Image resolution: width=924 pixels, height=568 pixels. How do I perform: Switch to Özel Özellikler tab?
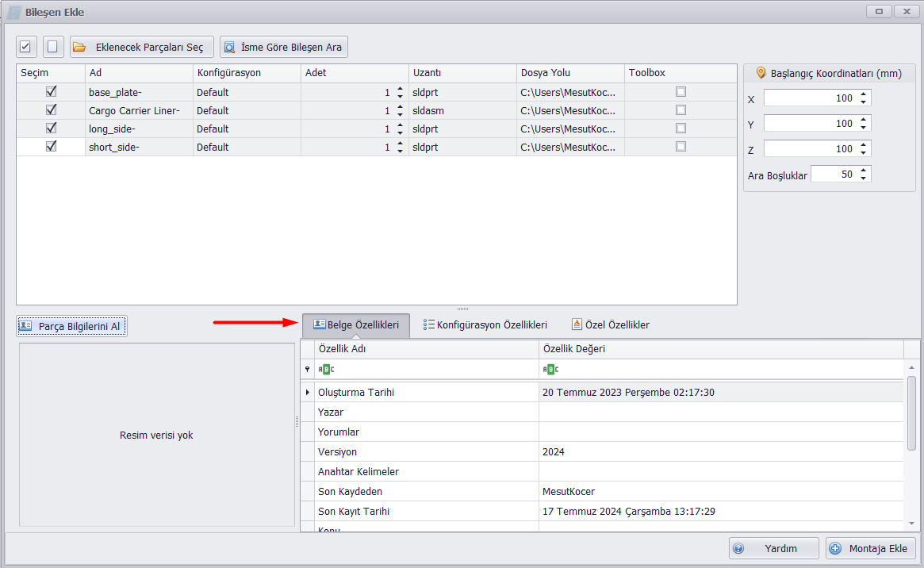611,324
